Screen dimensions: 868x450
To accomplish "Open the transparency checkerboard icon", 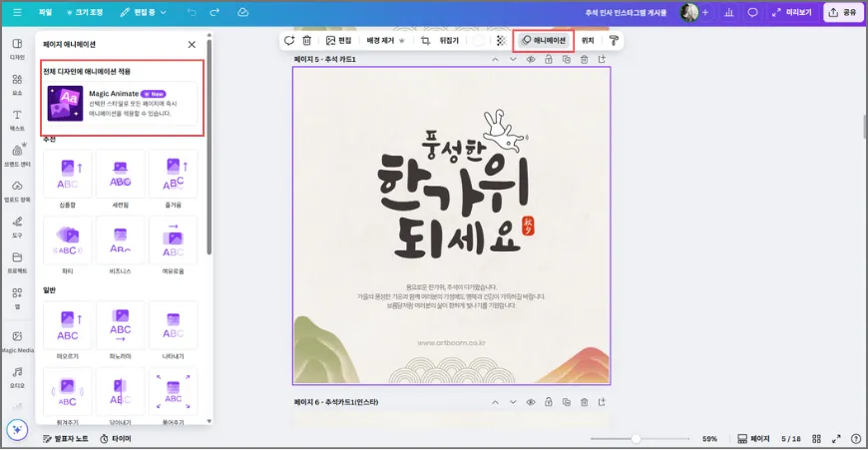I will click(x=501, y=40).
